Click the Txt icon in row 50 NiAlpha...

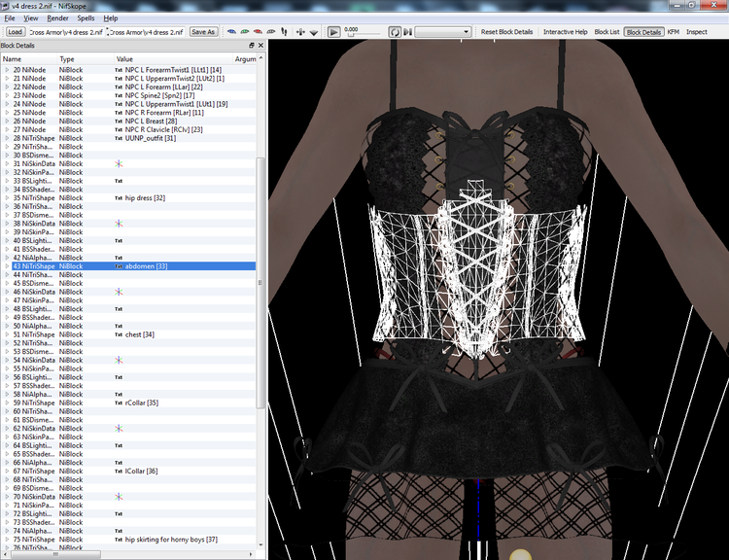[119, 326]
